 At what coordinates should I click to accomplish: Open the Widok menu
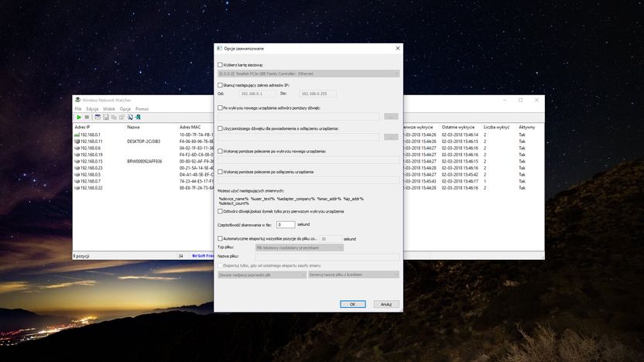tap(109, 109)
